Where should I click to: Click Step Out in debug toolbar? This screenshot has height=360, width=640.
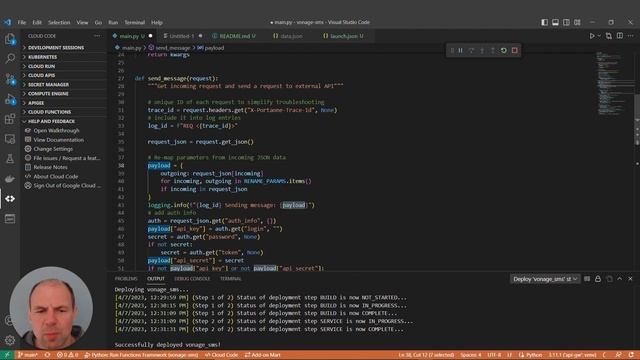coord(493,51)
